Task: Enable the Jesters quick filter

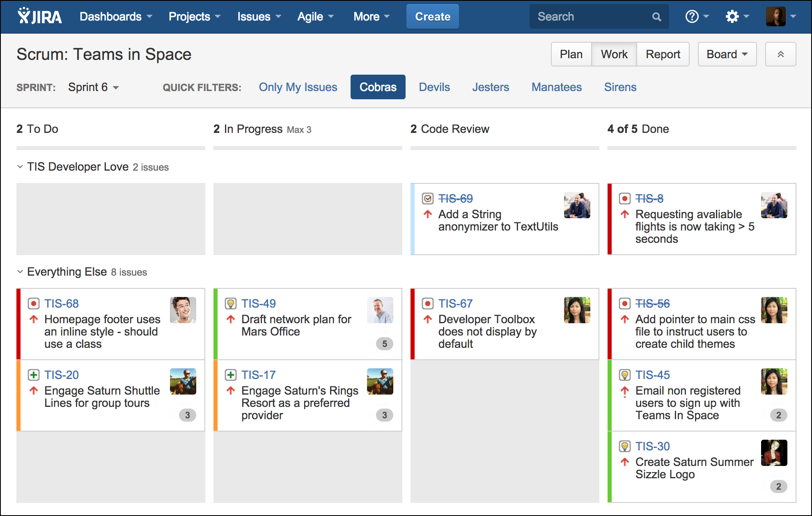Action: 490,87
